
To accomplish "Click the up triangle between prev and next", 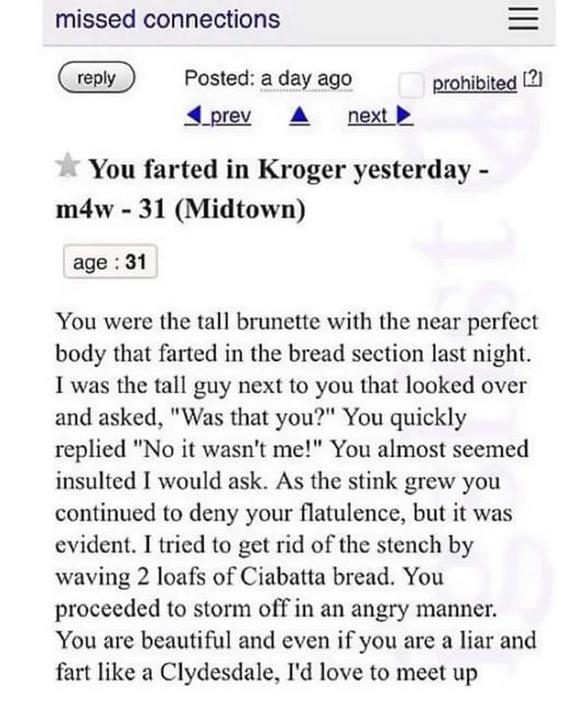I will point(299,117).
